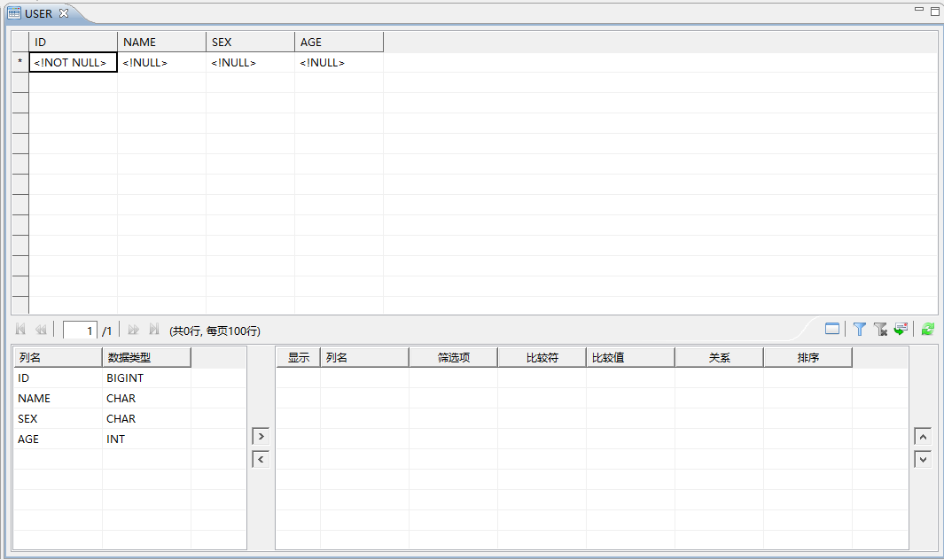Image resolution: width=944 pixels, height=560 pixels.
Task: Click the clear filter funnel icon
Action: click(x=880, y=329)
